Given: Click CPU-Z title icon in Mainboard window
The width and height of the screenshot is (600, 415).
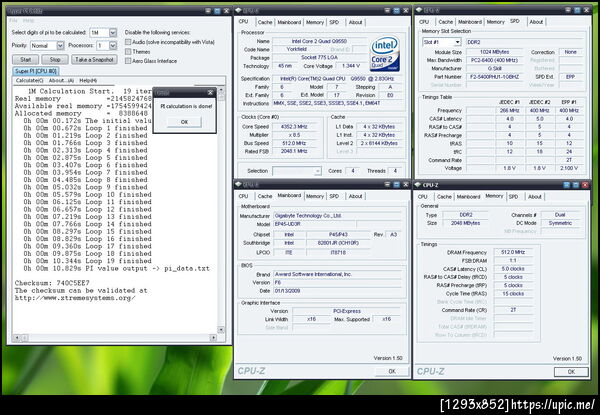Looking at the screenshot, I should 238,184.
